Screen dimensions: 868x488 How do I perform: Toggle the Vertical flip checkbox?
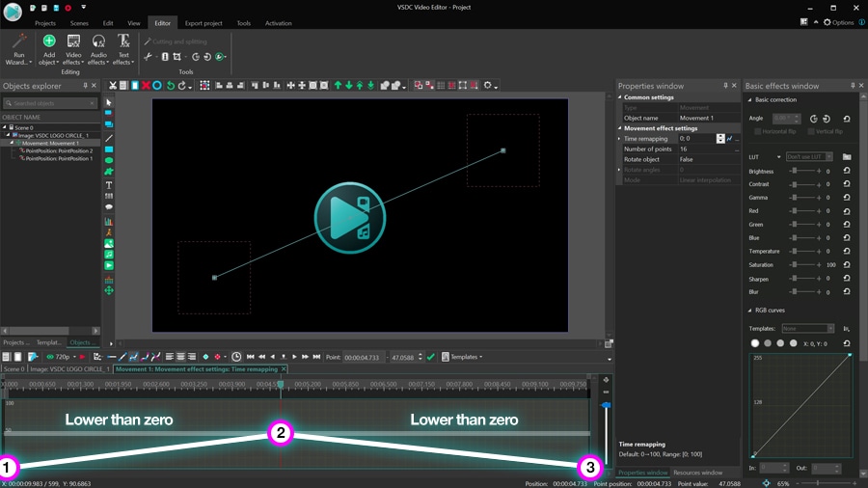(x=809, y=131)
